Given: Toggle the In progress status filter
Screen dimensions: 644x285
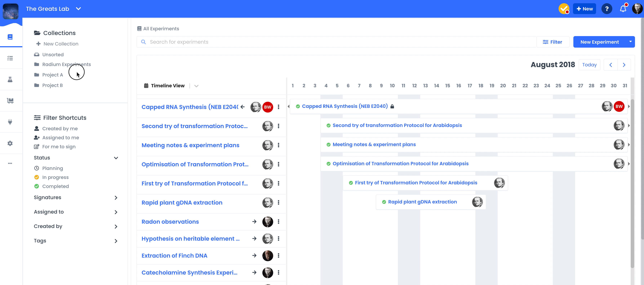Looking at the screenshot, I should click(55, 177).
